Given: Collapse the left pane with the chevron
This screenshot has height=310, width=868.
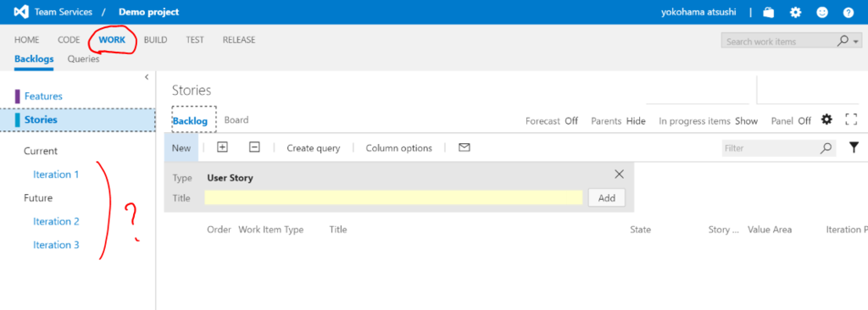Looking at the screenshot, I should click(x=147, y=77).
